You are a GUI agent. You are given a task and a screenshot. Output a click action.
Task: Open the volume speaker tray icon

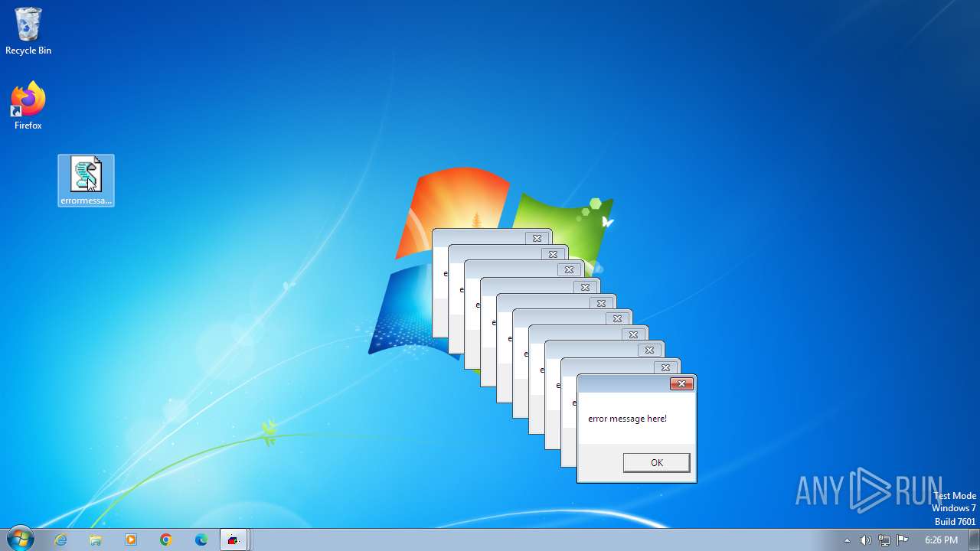coord(865,540)
